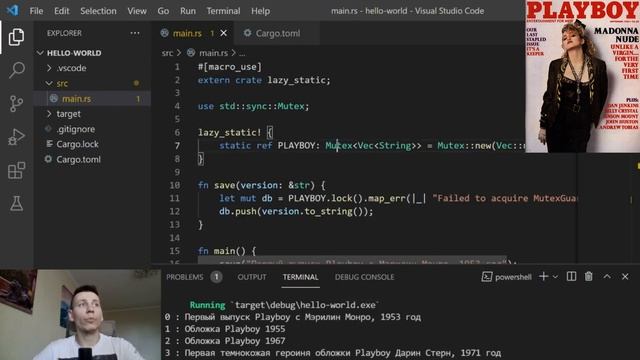
Task: Click the Playboy magazine cover image overlay
Action: (x=582, y=76)
